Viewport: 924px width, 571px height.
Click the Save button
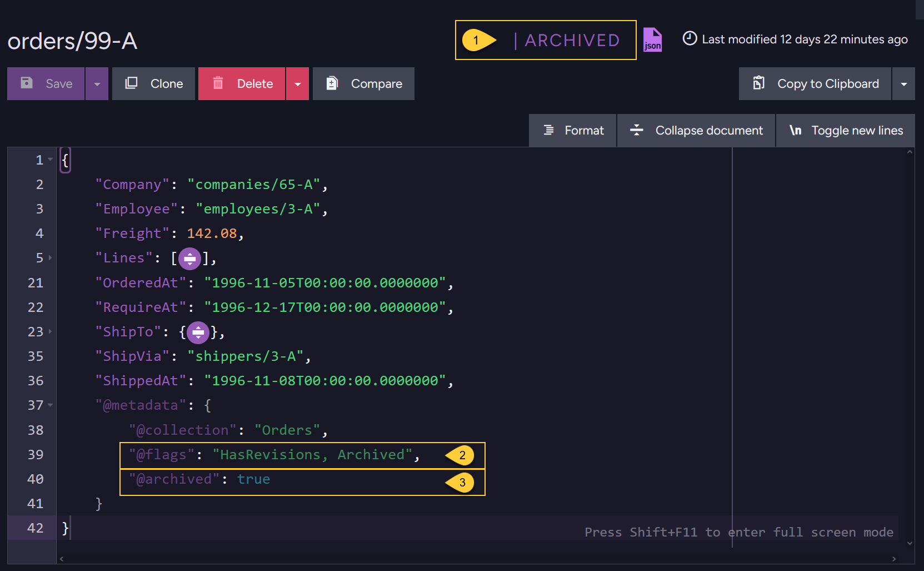point(46,84)
